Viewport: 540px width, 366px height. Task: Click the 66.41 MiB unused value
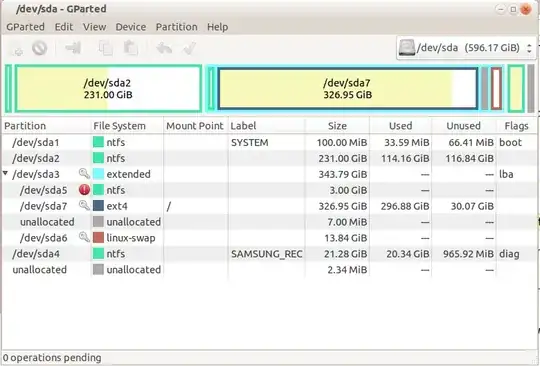pos(471,142)
